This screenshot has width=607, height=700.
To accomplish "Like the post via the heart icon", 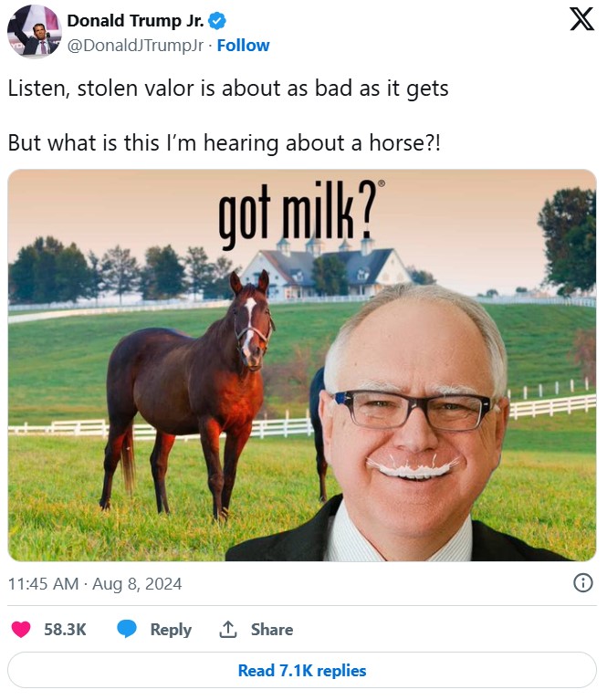I will click(21, 630).
